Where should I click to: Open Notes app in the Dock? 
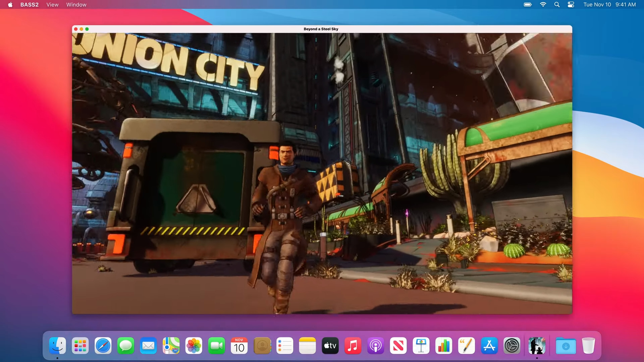point(308,346)
